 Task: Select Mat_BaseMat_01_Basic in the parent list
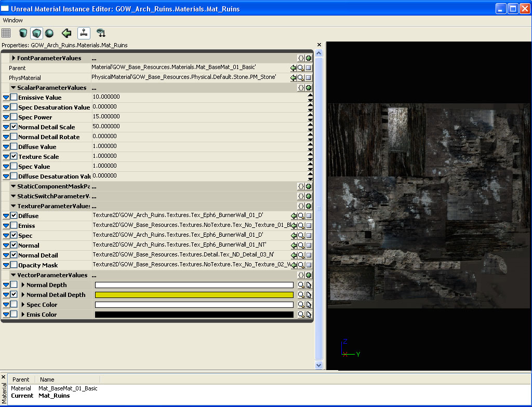coord(68,388)
